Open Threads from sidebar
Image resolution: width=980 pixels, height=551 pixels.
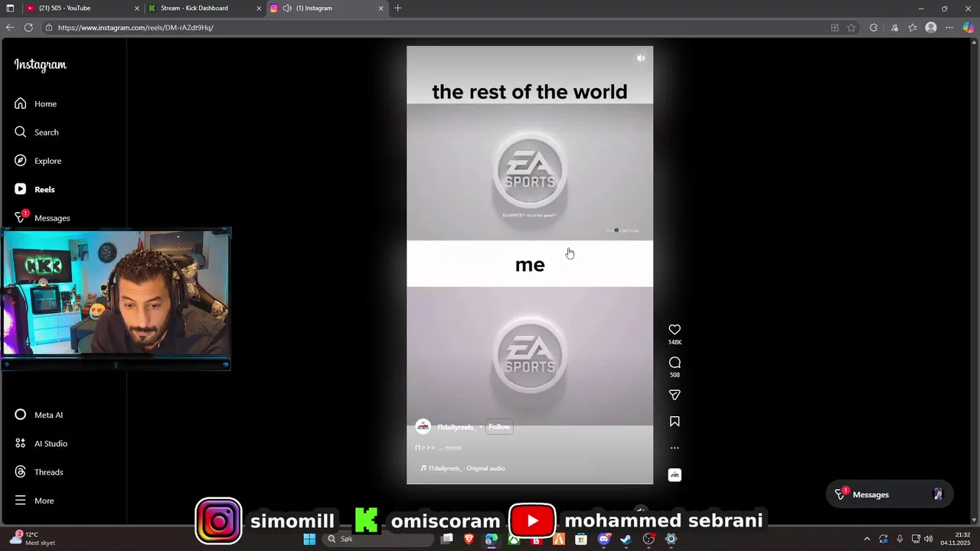(x=38, y=472)
